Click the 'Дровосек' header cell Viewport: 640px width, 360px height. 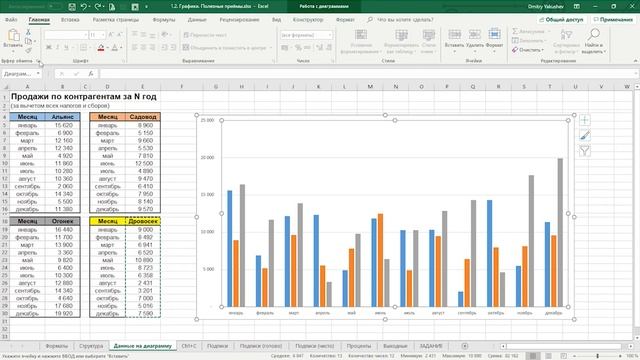coord(143,221)
